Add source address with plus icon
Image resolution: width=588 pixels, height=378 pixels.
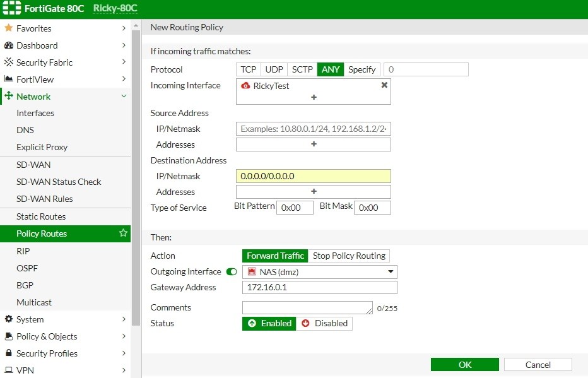click(314, 144)
